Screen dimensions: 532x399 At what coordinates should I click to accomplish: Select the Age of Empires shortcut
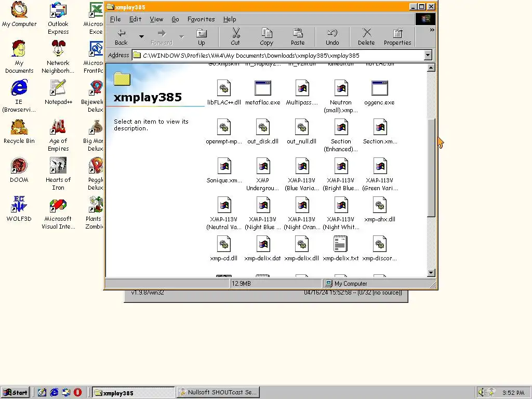click(x=58, y=136)
